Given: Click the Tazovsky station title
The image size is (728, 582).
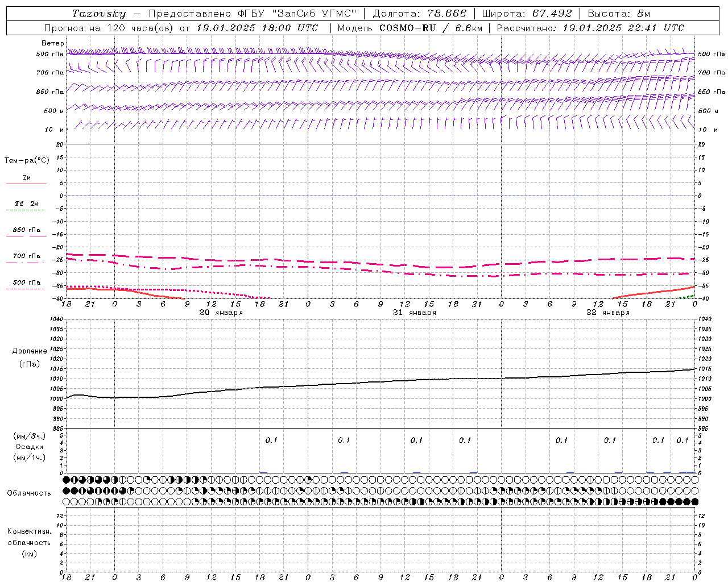Looking at the screenshot, I should [99, 14].
